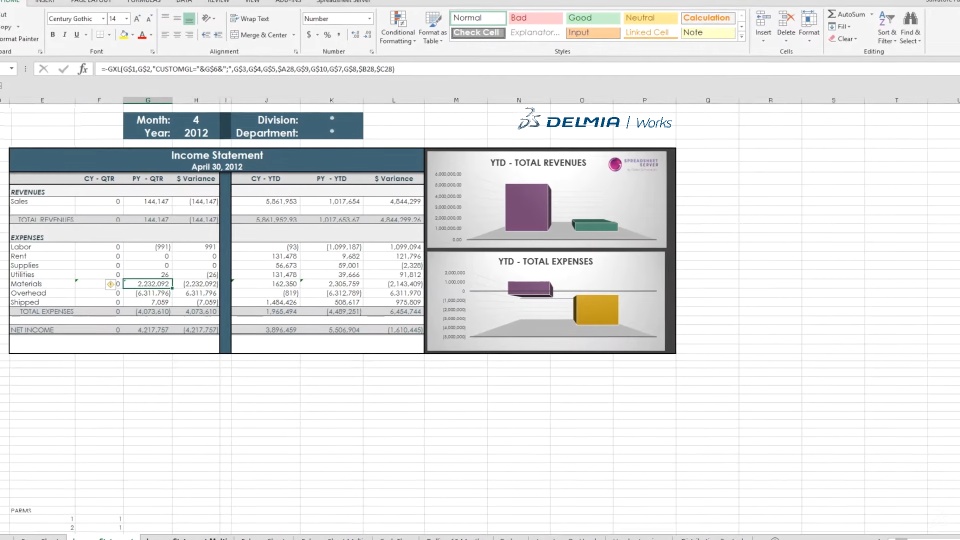Viewport: 960px width, 540px height.
Task: Align text left
Action: 165,35
